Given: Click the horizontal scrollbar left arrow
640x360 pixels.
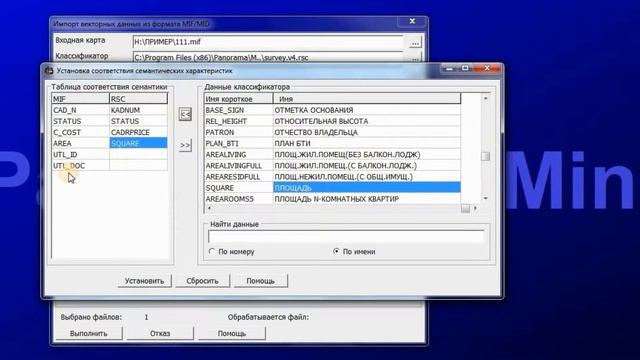Looking at the screenshot, I should [209, 209].
